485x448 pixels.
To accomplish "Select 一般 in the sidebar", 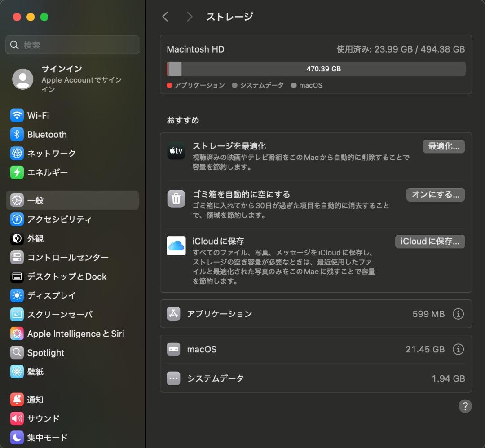I will tap(72, 200).
